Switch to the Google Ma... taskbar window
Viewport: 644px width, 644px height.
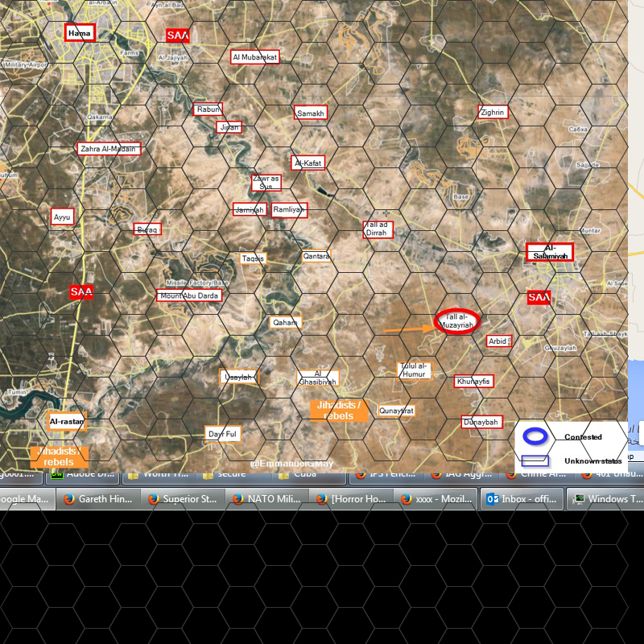coord(27,499)
